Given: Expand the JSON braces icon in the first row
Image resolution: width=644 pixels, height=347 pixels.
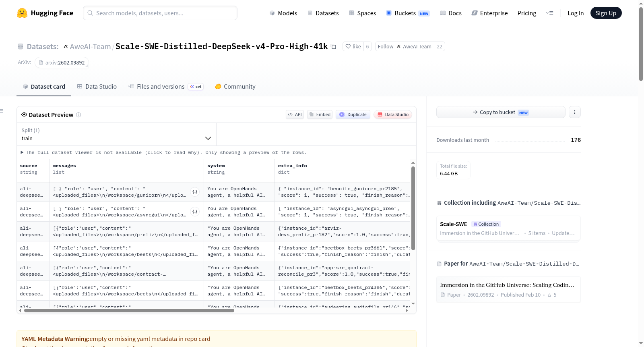Looking at the screenshot, I should coord(195,192).
